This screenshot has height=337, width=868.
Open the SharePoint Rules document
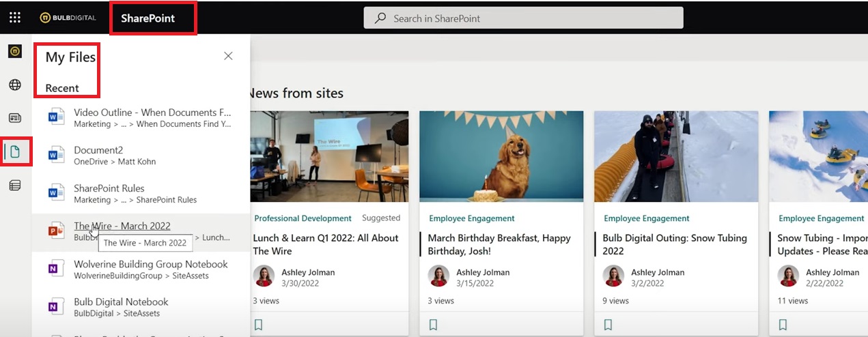109,188
